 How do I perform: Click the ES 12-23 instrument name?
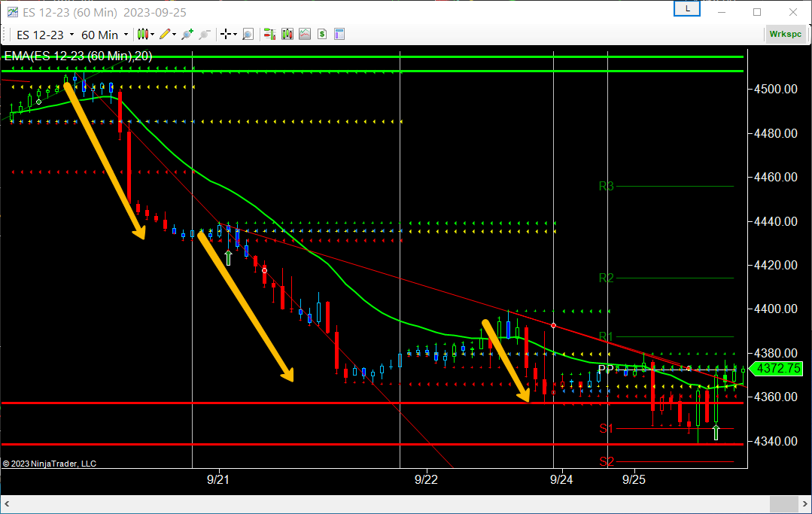40,35
